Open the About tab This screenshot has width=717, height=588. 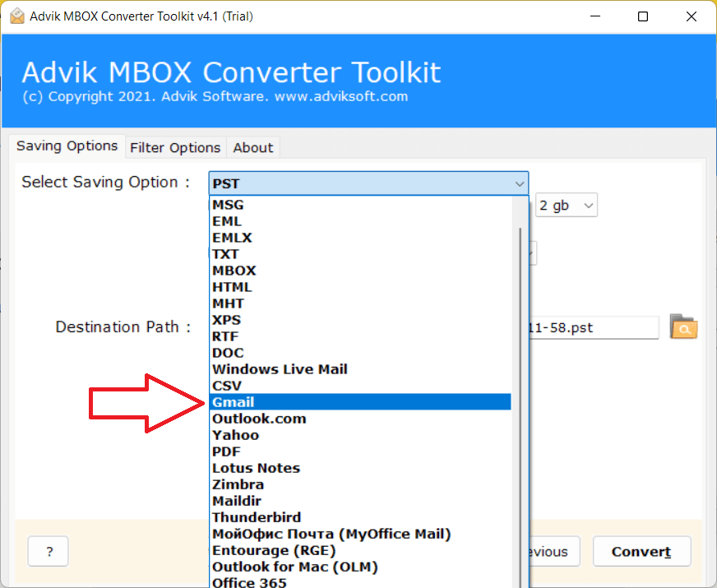coord(252,148)
